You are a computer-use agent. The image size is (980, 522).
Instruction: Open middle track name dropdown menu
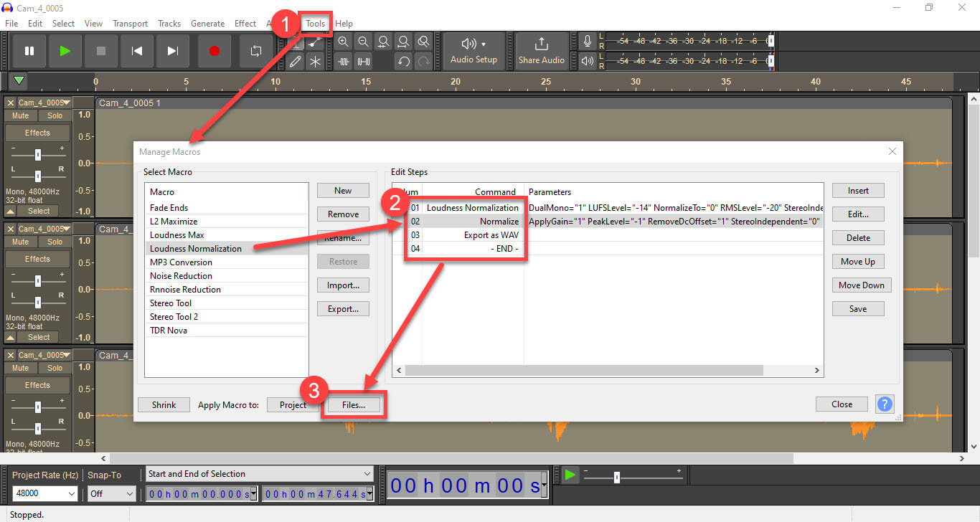(44, 229)
